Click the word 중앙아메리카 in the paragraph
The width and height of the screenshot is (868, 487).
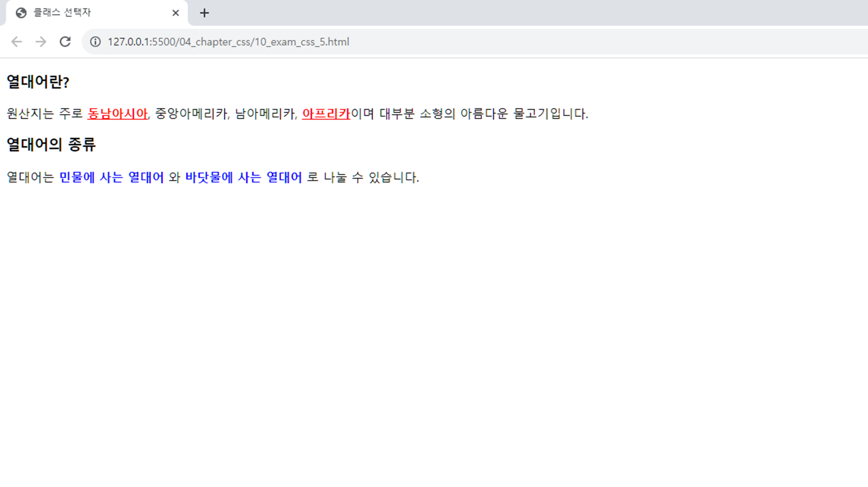(191, 114)
